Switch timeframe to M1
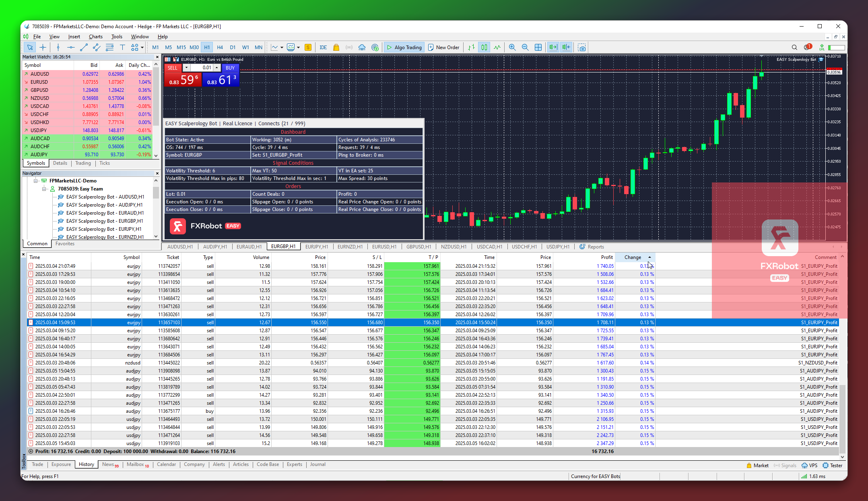The height and width of the screenshot is (501, 868). point(155,48)
